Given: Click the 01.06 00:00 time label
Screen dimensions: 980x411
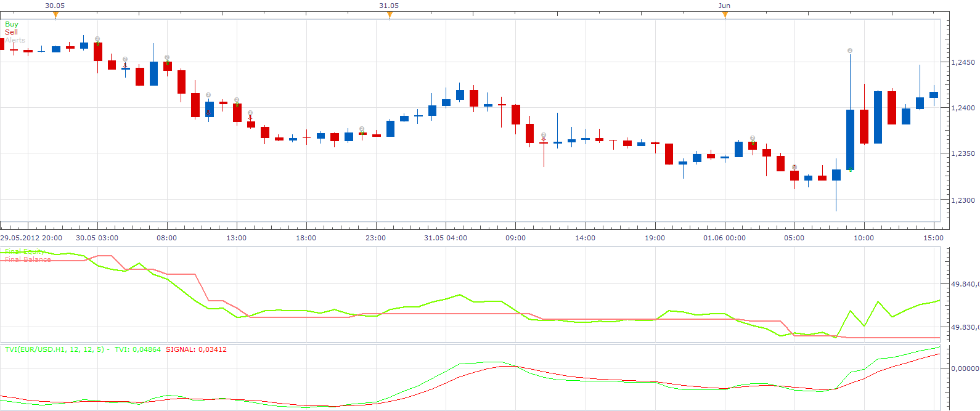Looking at the screenshot, I should pos(725,238).
